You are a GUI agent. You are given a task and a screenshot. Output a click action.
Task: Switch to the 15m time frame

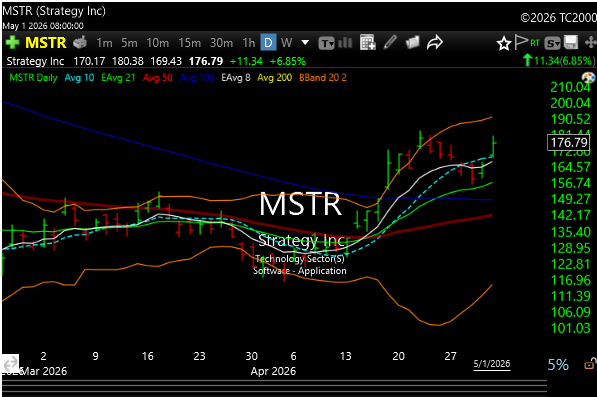coord(190,43)
